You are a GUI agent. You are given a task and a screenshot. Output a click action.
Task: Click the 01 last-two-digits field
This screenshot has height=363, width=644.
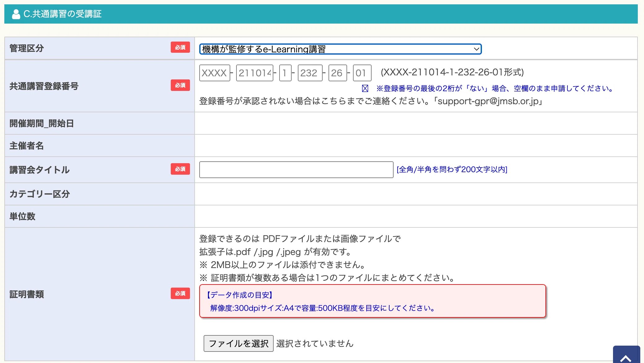coord(362,73)
